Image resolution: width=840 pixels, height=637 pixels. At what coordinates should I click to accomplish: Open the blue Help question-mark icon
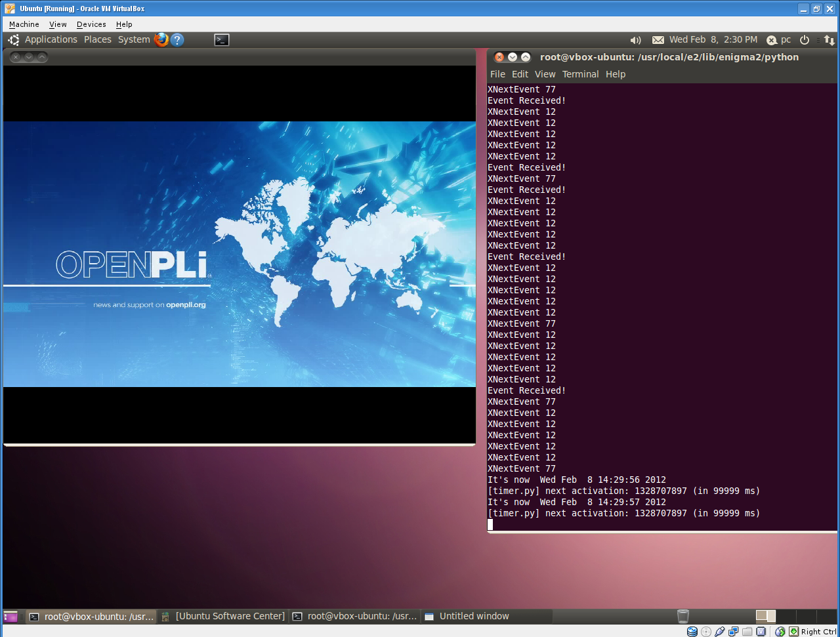(x=177, y=40)
